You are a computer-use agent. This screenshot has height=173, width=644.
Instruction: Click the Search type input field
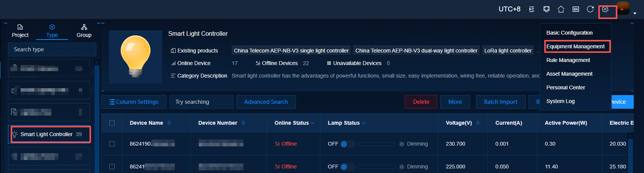coord(52,49)
